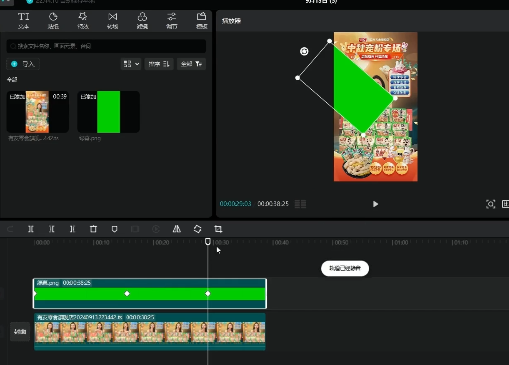The image size is (509, 365).
Task: Click the add marker shield icon
Action: [x=114, y=229]
